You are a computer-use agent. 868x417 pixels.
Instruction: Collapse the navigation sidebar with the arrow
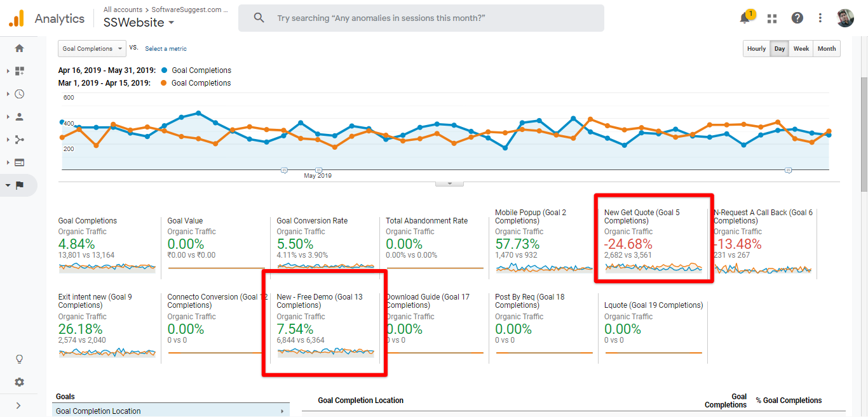(x=19, y=404)
